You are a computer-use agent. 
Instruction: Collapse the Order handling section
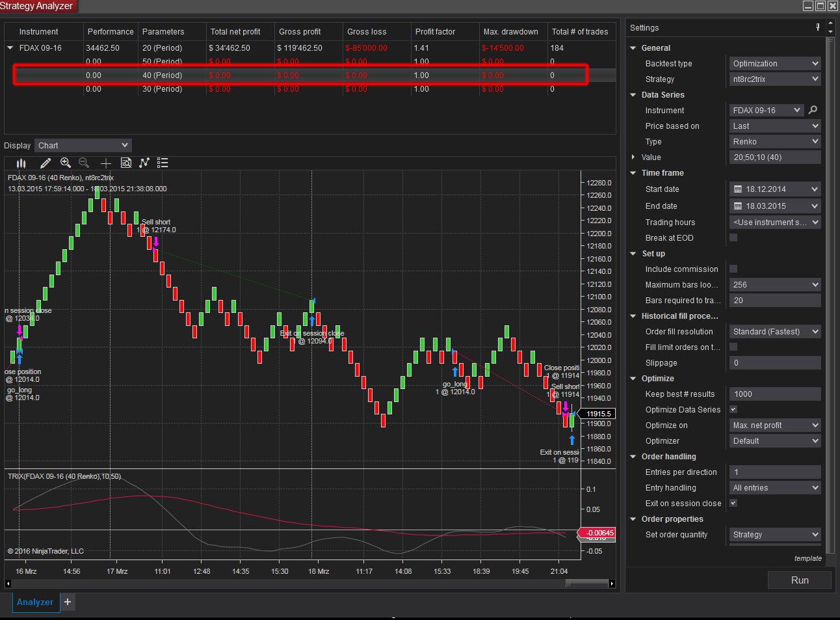tap(633, 456)
